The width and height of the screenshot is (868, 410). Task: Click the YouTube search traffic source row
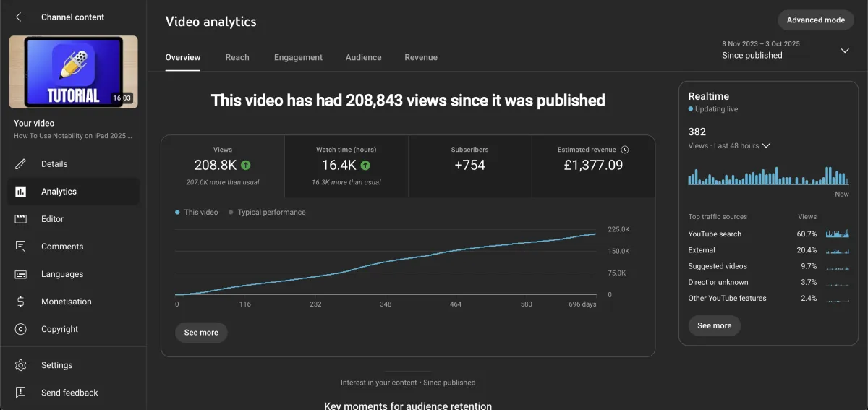pos(769,234)
